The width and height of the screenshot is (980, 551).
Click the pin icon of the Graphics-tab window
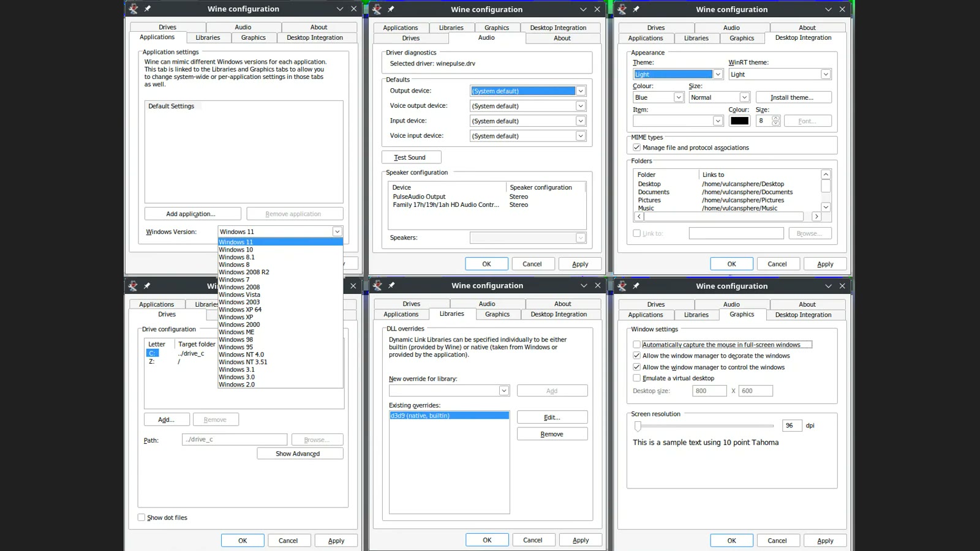(x=636, y=286)
